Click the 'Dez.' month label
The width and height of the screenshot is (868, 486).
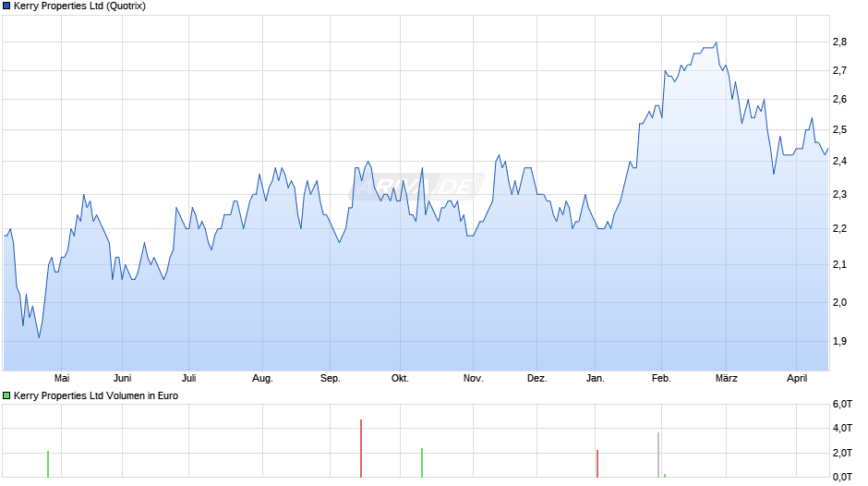click(537, 378)
